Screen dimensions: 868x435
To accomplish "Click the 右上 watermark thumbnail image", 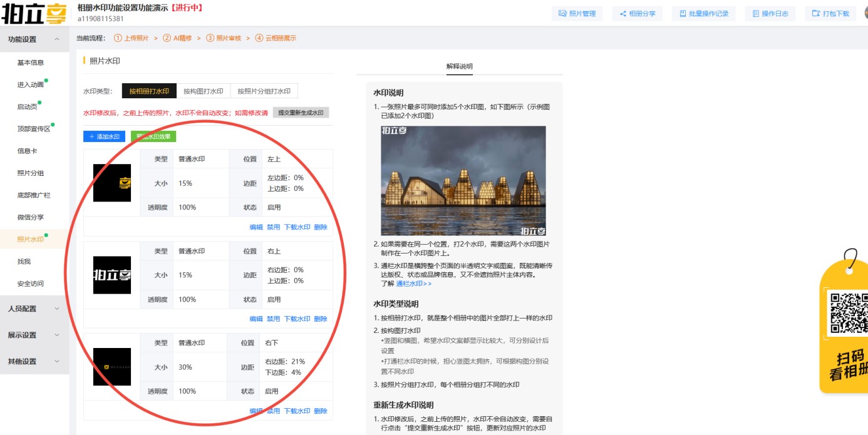I will pyautogui.click(x=112, y=275).
